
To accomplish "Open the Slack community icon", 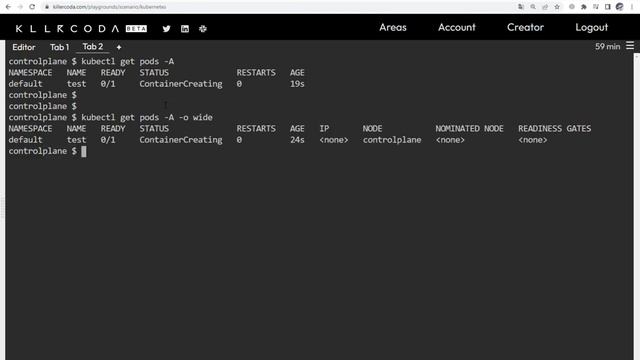I will [x=203, y=29].
